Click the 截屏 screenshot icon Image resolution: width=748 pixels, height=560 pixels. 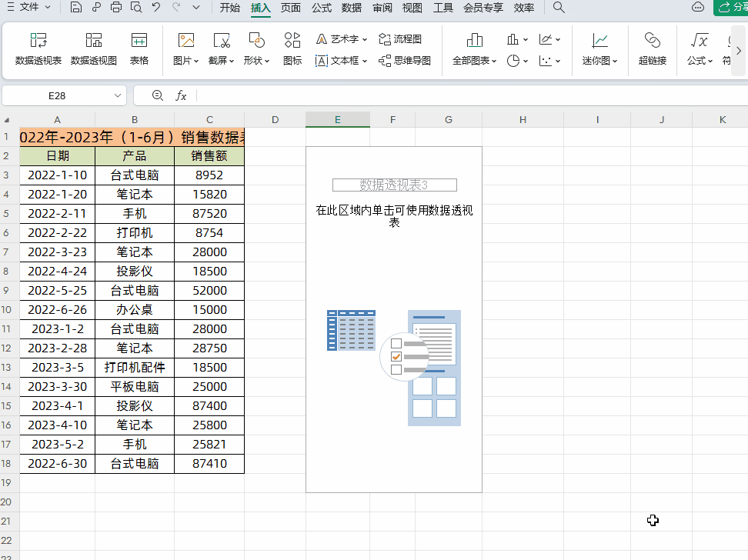222,41
